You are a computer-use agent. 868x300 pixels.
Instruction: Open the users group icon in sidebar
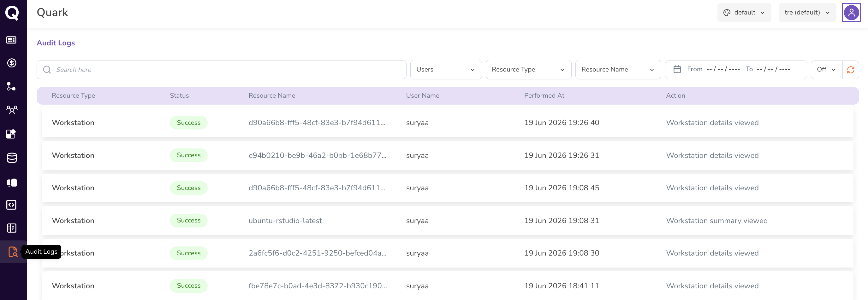(12, 110)
